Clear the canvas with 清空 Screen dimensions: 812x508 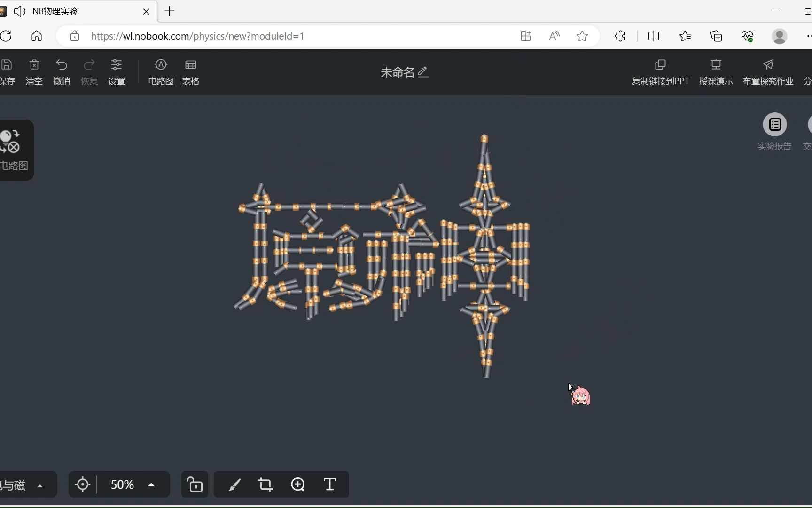point(34,71)
